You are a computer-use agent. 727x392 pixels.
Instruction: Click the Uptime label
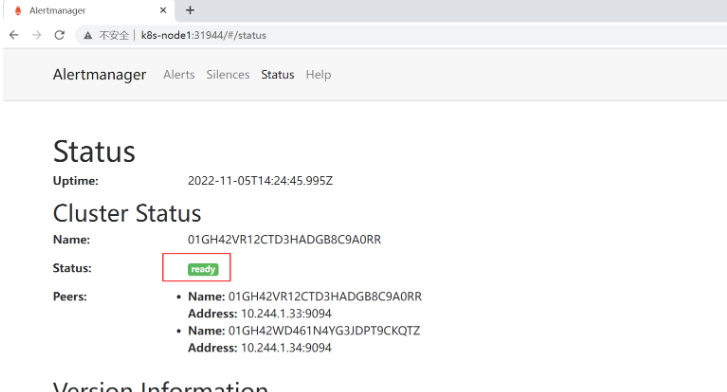pyautogui.click(x=76, y=181)
